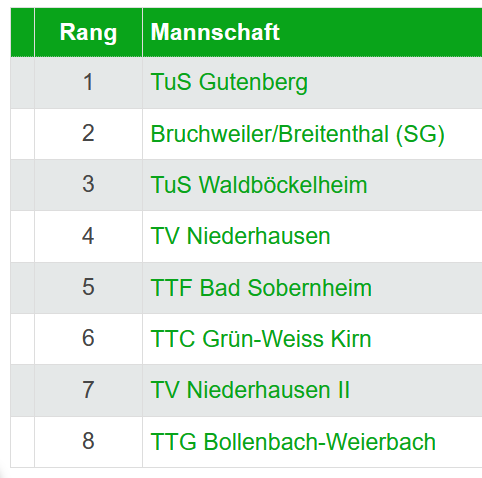
Task: Click the TTF Bad Sobernheim link
Action: (261, 288)
